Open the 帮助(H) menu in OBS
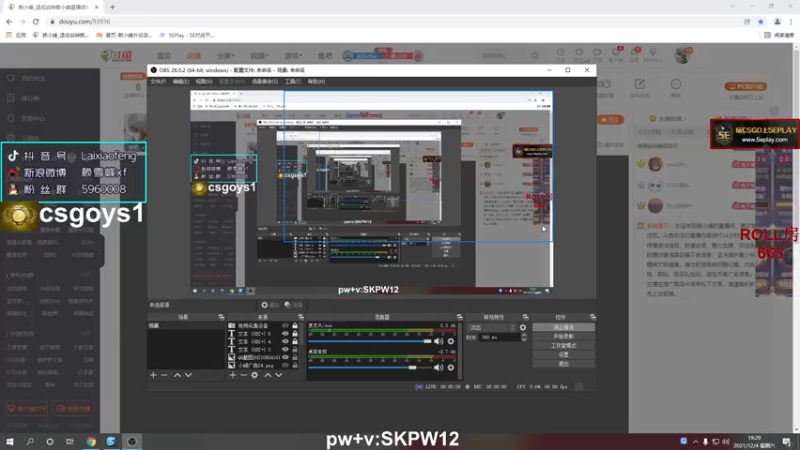The height and width of the screenshot is (450, 800). click(316, 82)
